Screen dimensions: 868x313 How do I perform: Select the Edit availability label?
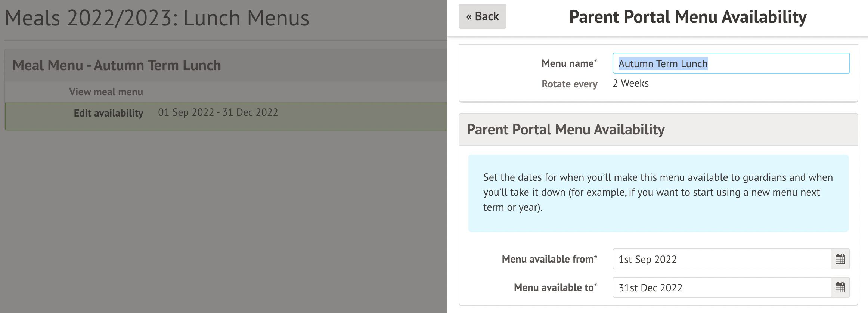pos(108,113)
